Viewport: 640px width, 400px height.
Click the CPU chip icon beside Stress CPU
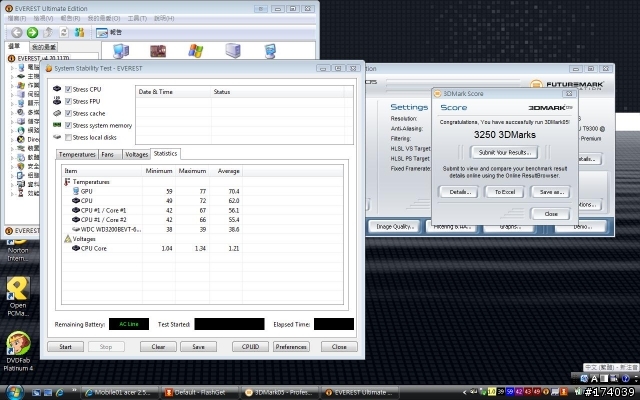pos(57,89)
